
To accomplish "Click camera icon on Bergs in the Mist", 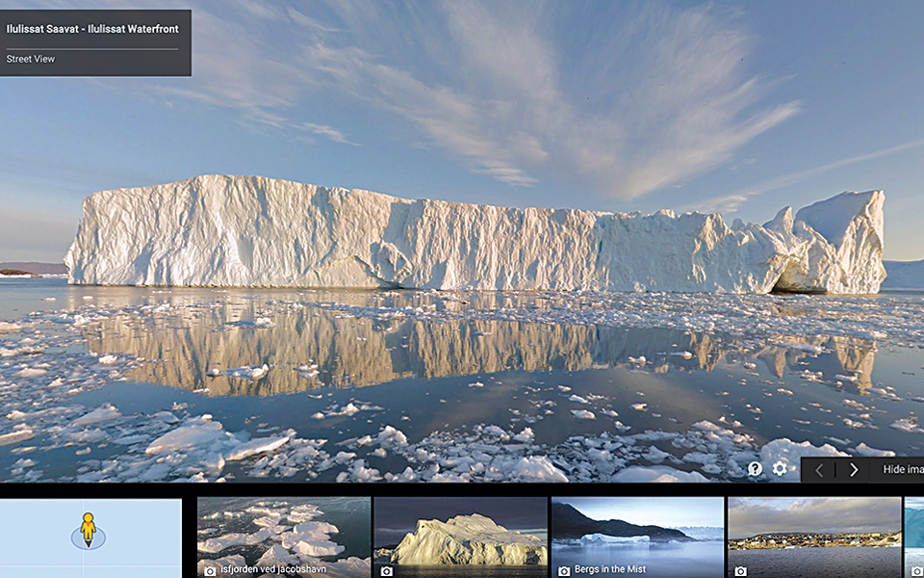I will coord(562,570).
